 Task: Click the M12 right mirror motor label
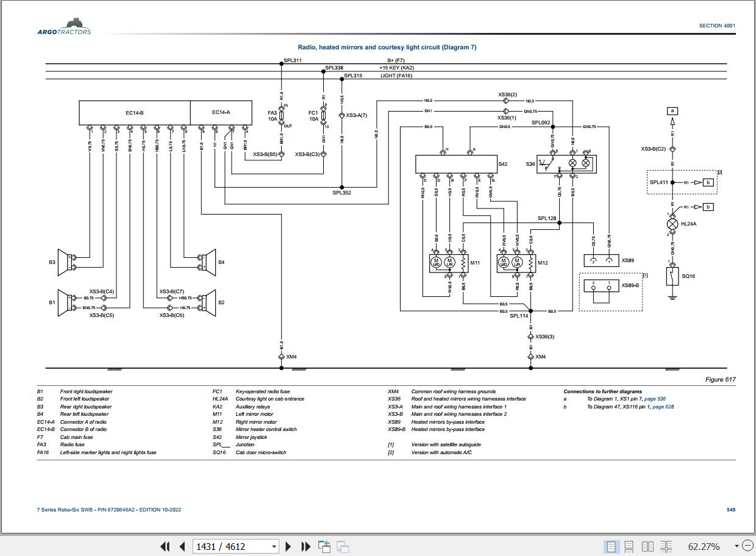click(x=543, y=263)
